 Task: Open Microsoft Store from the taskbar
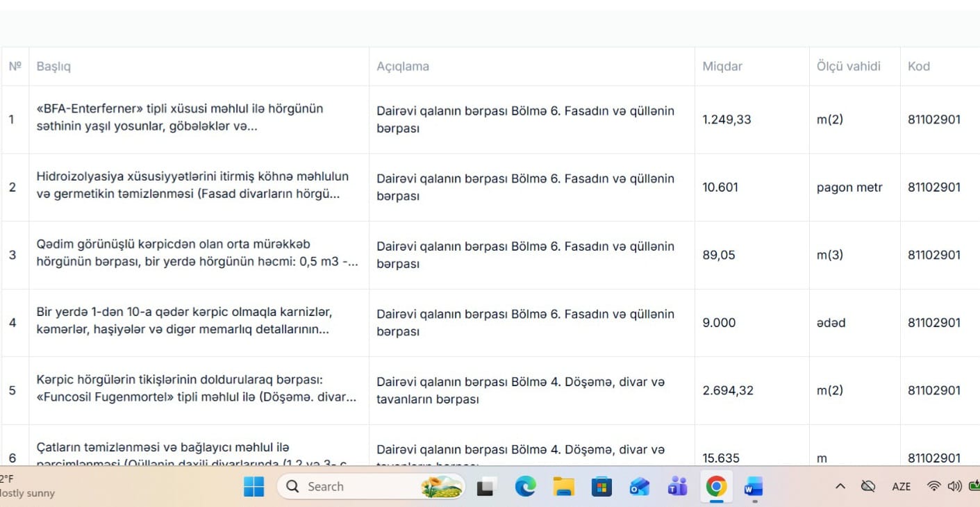601,487
